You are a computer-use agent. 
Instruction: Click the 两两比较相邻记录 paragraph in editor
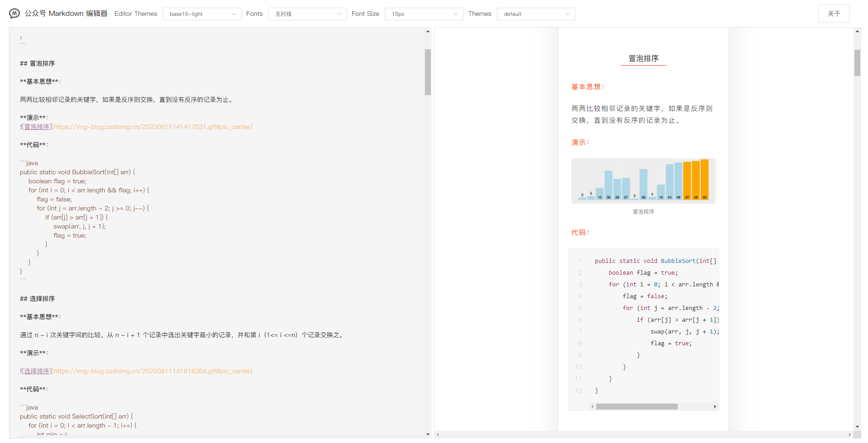coord(127,100)
